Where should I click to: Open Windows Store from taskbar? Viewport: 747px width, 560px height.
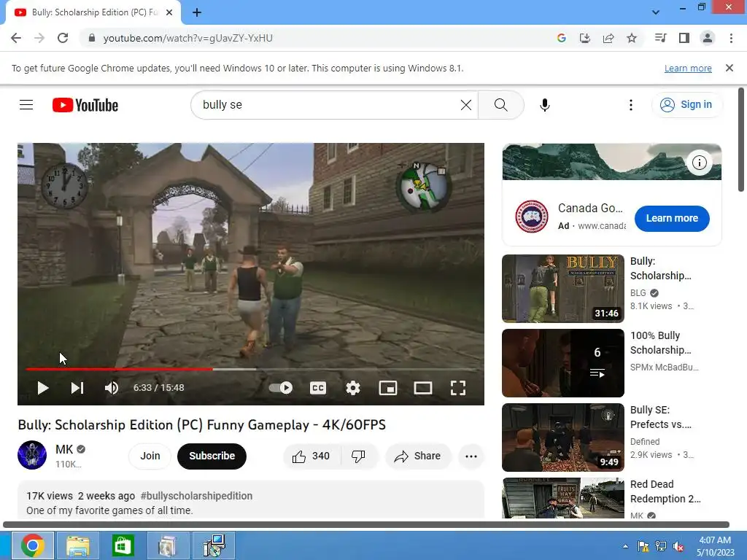click(123, 545)
